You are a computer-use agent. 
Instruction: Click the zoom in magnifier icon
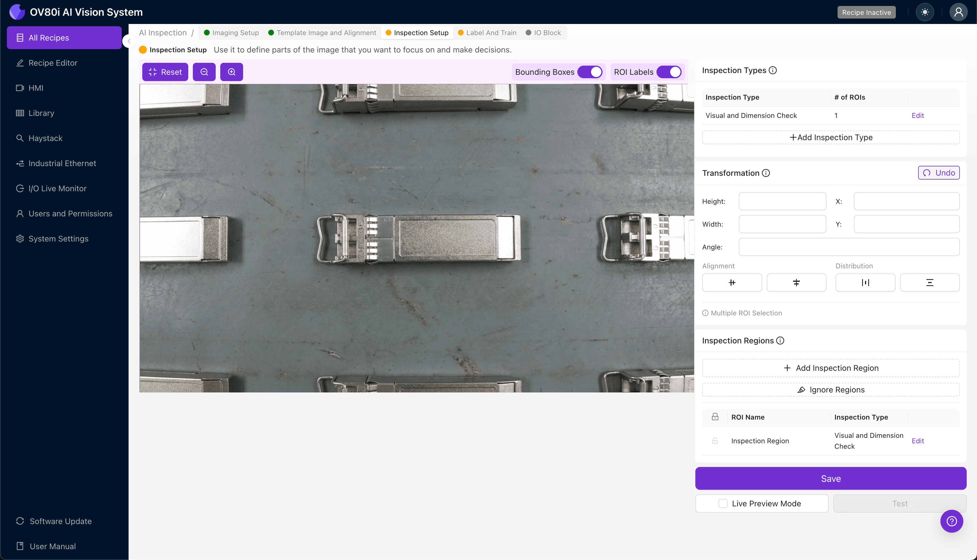(231, 72)
